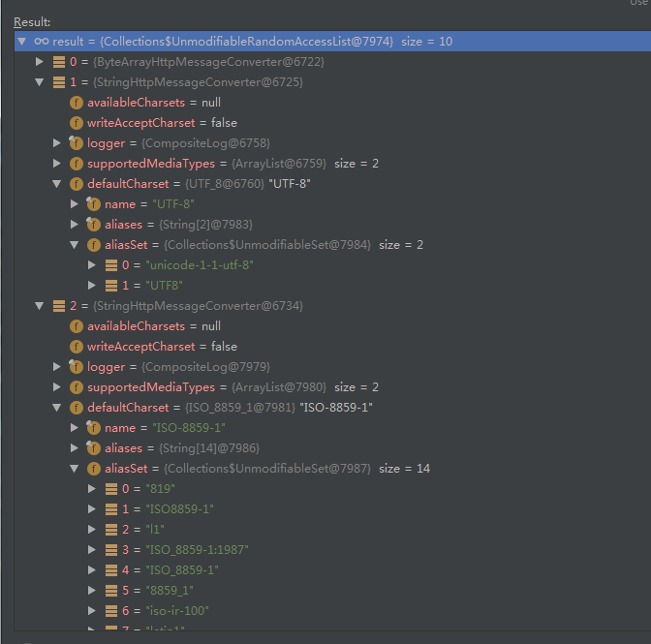Collapse element 2 StringHttpMessageConverter@6734

[x=40, y=306]
